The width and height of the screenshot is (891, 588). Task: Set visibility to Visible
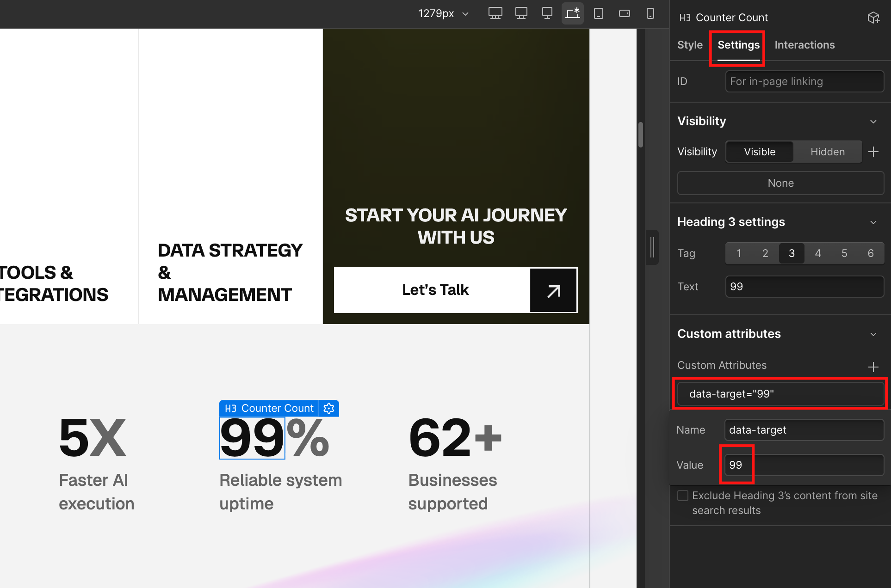click(x=760, y=152)
